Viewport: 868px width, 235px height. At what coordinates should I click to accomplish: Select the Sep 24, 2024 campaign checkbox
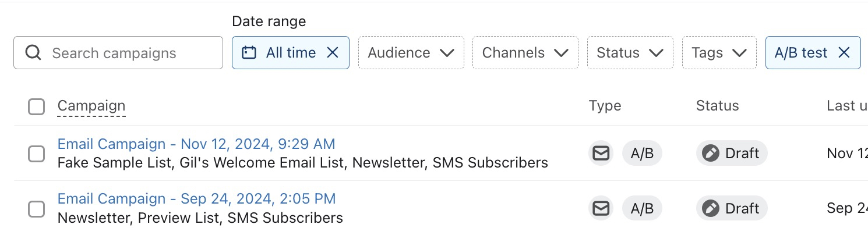[x=36, y=209]
